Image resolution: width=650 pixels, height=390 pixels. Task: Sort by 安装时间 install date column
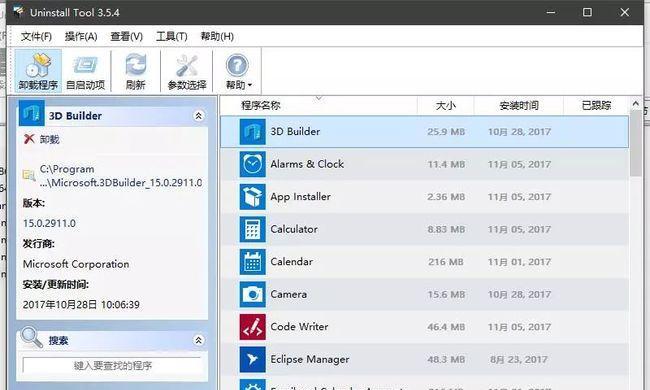[x=519, y=105]
